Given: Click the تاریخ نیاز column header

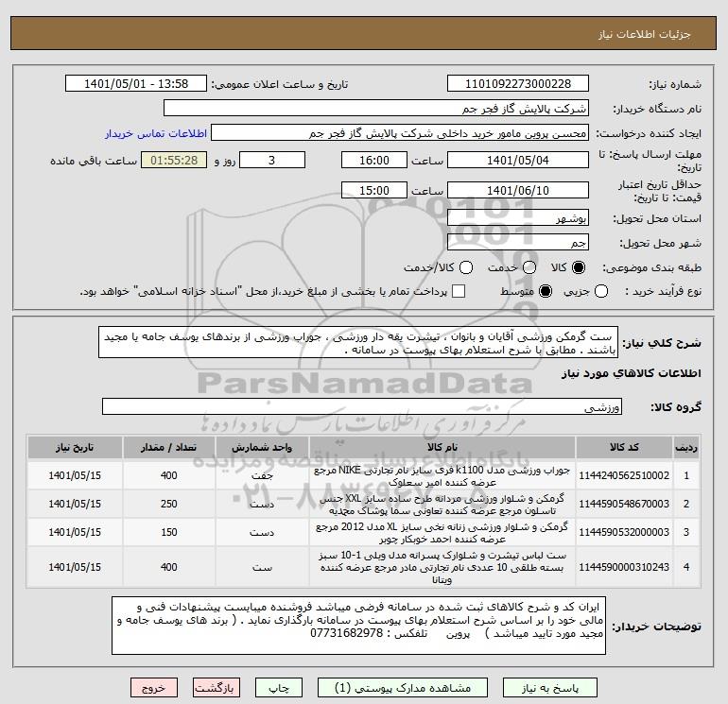Looking at the screenshot, I should coord(75,447).
